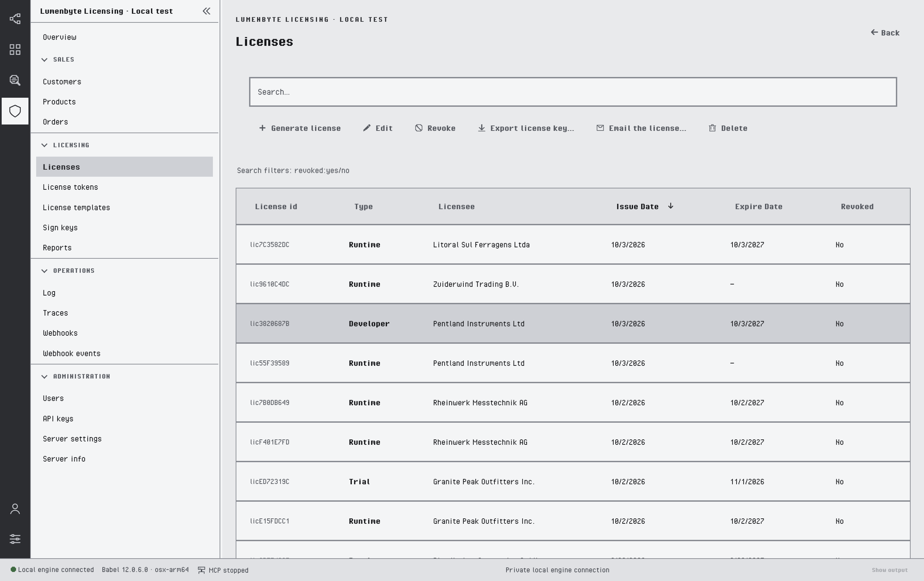This screenshot has width=924, height=581.
Task: Collapse the sidebar with double chevron icon
Action: click(x=207, y=11)
